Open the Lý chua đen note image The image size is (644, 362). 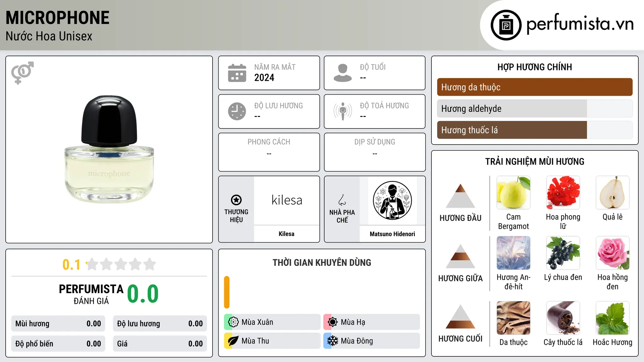click(x=563, y=253)
